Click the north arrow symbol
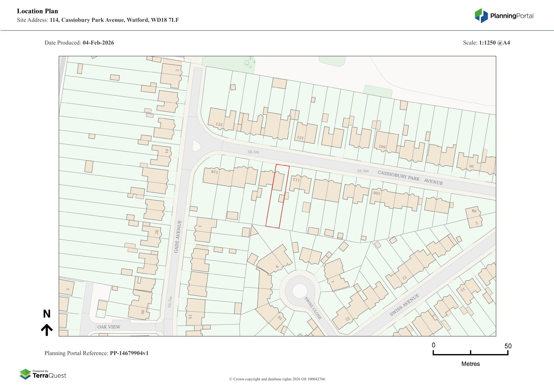Image resolution: width=554 pixels, height=392 pixels. 47,329
